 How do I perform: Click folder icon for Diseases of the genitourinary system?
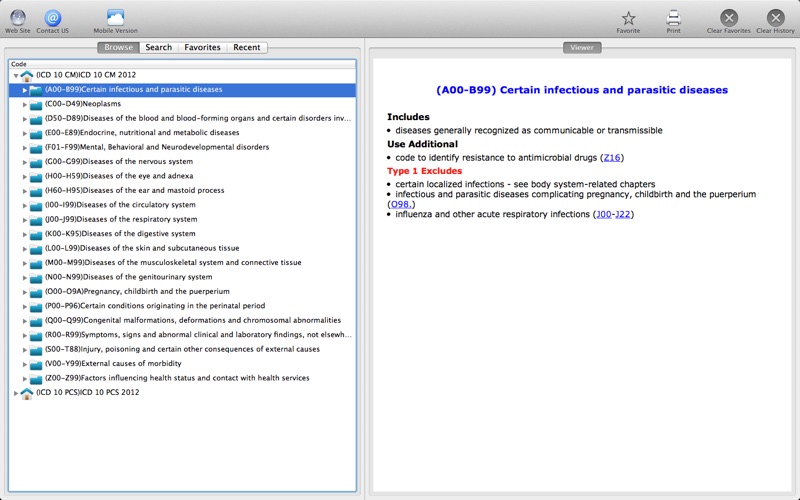tap(36, 278)
